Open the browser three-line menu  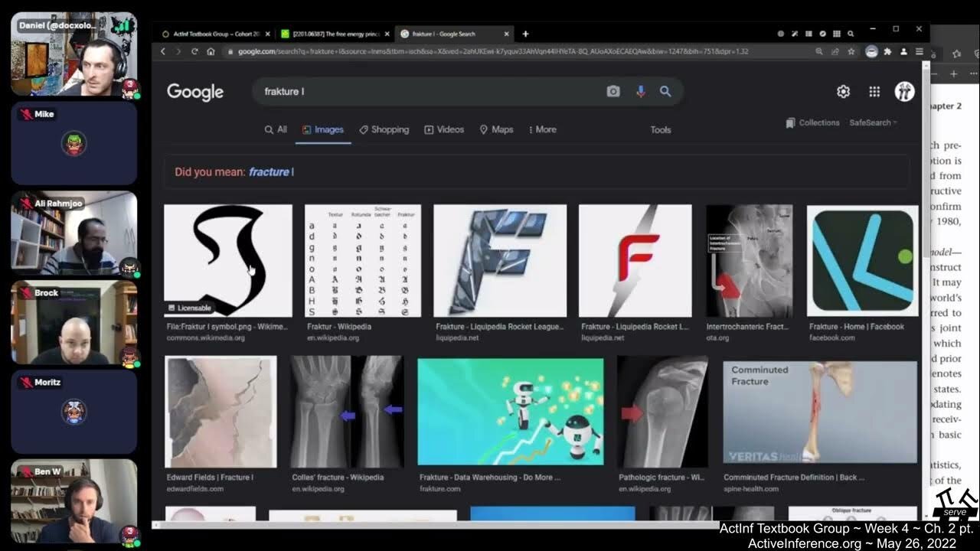coord(920,51)
